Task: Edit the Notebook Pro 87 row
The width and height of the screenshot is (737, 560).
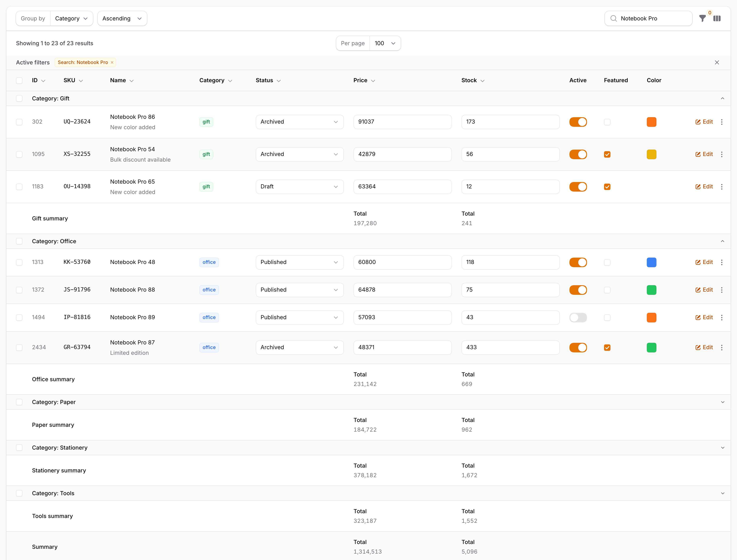Action: [704, 348]
